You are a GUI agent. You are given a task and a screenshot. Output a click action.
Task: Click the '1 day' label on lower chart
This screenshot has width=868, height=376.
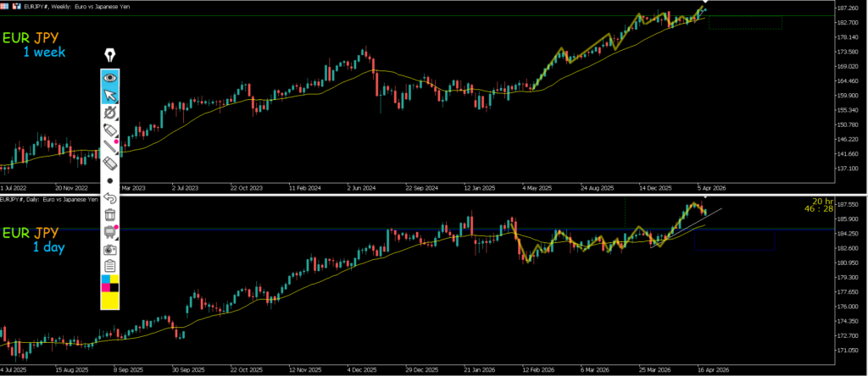pos(48,247)
